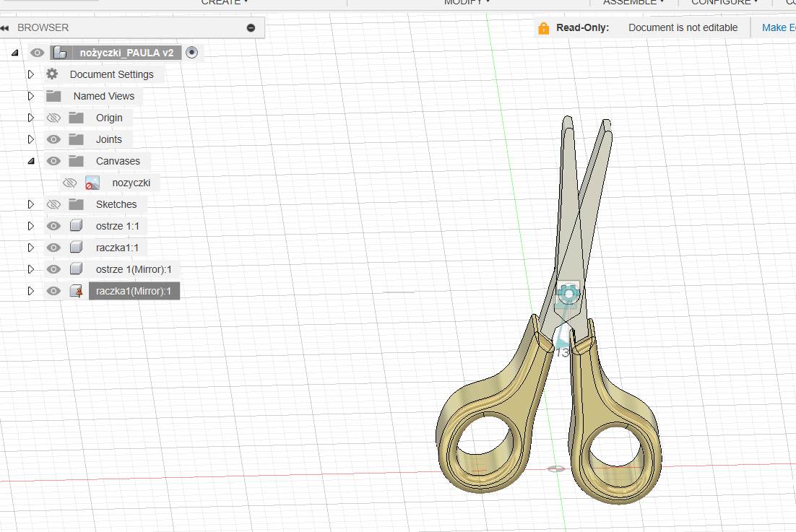
Task: Open the CREATE menu
Action: (225, 2)
